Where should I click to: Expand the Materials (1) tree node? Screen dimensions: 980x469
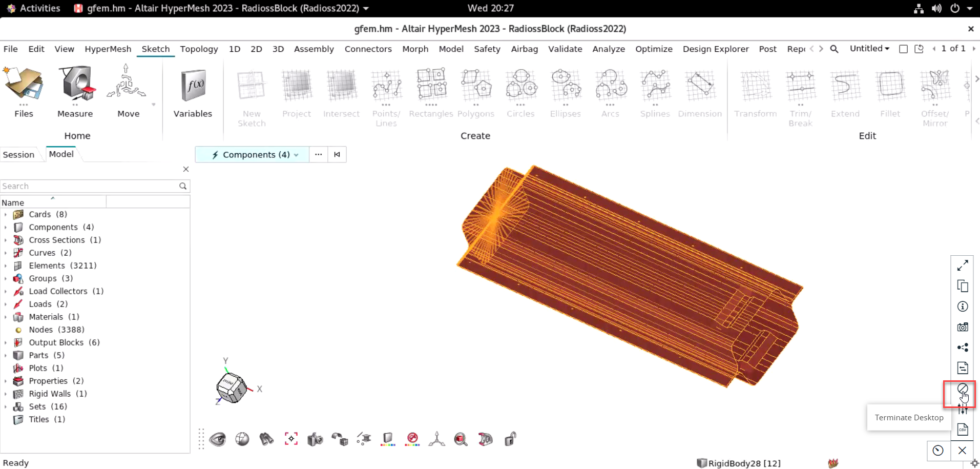click(6, 317)
